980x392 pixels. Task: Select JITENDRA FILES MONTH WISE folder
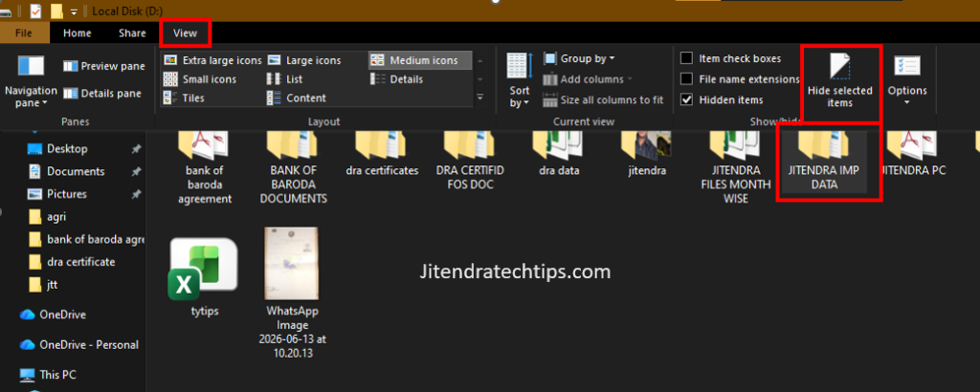[x=735, y=167]
